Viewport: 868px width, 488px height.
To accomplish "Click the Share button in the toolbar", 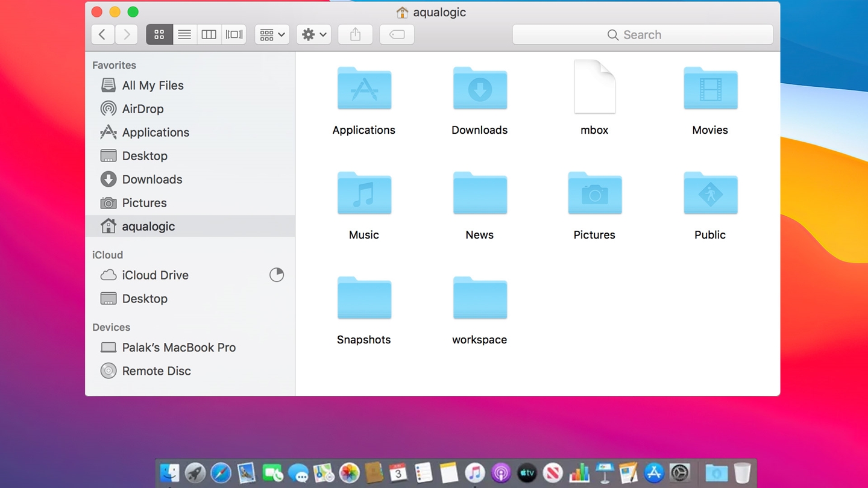I will click(355, 34).
